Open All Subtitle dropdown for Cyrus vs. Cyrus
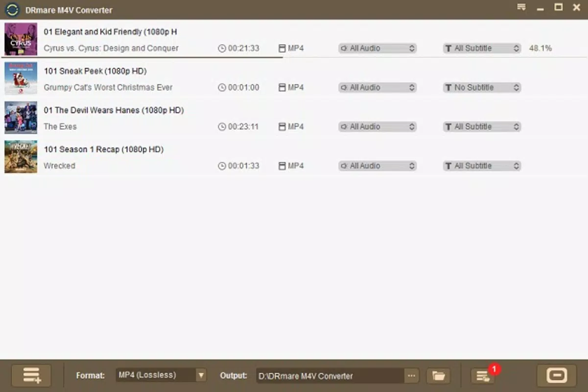This screenshot has width=588, height=392. [482, 48]
